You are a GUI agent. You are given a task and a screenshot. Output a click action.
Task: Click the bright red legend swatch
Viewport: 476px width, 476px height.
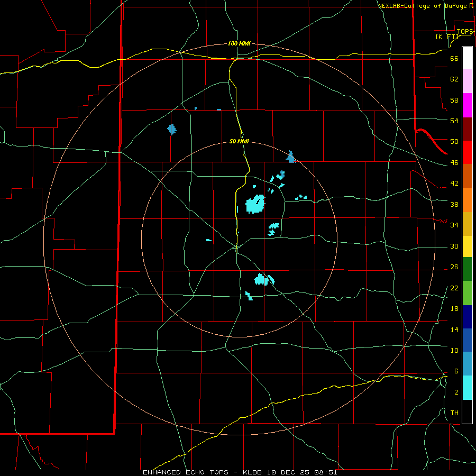pyautogui.click(x=467, y=152)
